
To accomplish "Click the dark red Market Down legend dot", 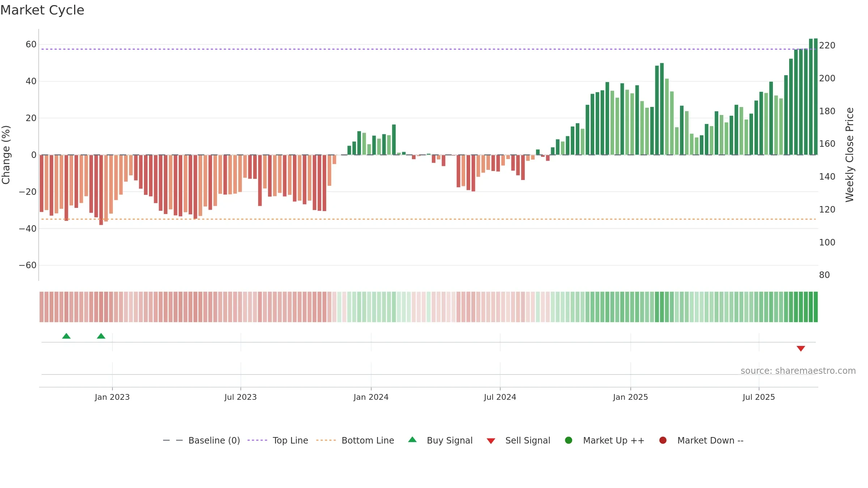I will (663, 440).
